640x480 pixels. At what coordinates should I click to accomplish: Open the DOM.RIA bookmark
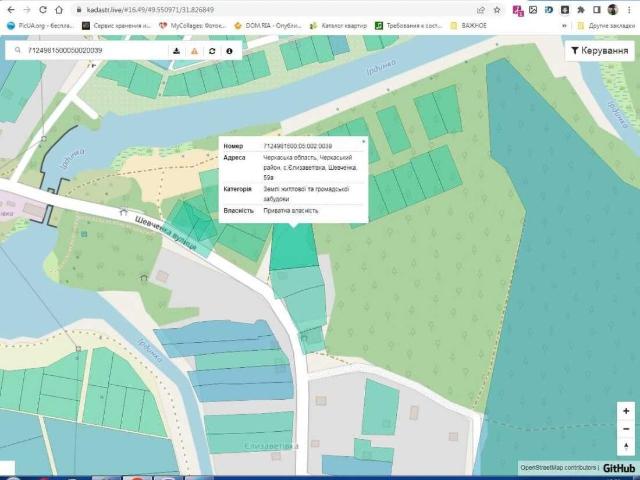(x=268, y=25)
